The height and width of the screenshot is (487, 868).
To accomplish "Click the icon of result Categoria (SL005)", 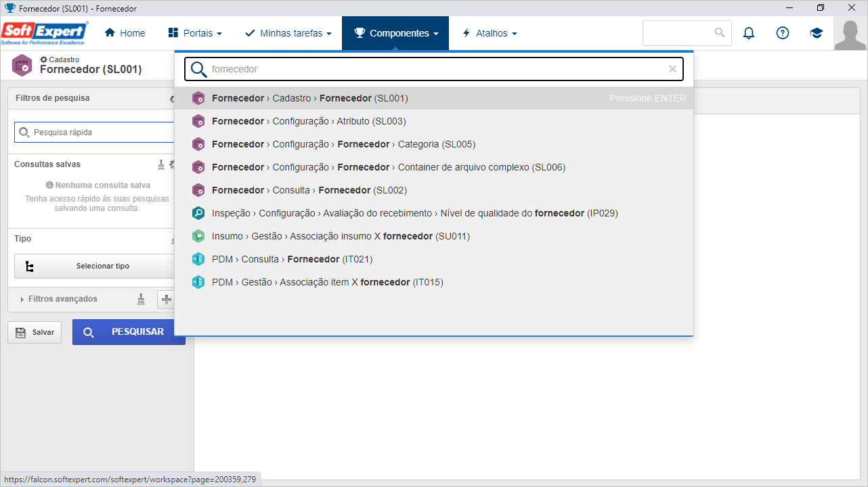I will pyautogui.click(x=198, y=144).
